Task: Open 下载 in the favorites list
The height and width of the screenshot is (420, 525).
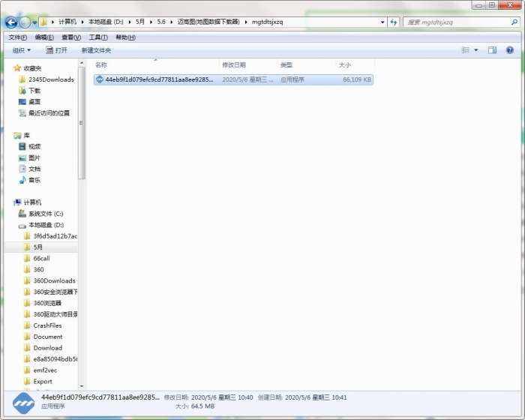Action: pyautogui.click(x=34, y=91)
